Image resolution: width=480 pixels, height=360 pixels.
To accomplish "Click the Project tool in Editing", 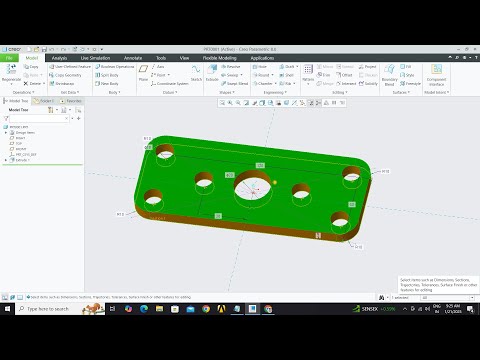I will [x=367, y=67].
